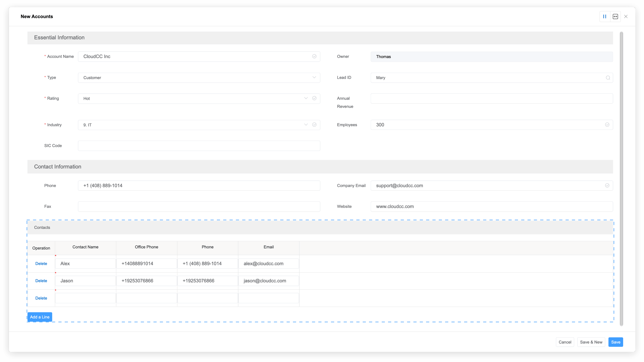Click into the Annual Revenue field

coord(491,98)
